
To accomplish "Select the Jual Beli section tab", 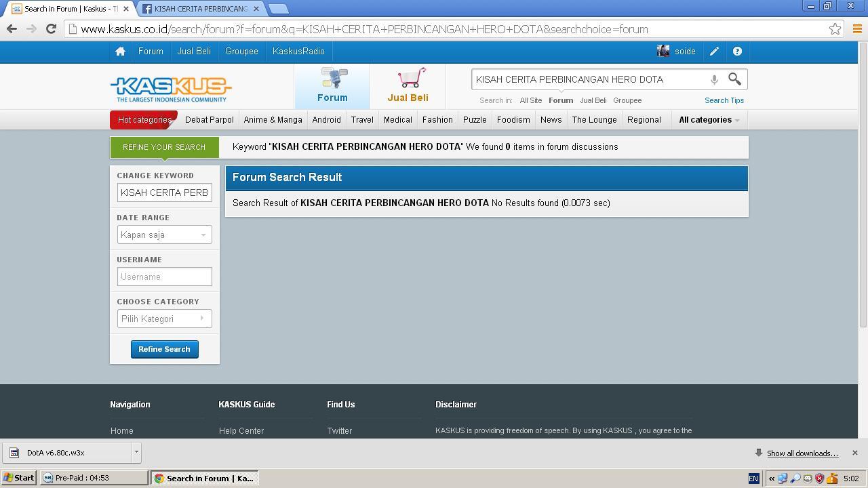I will 408,86.
